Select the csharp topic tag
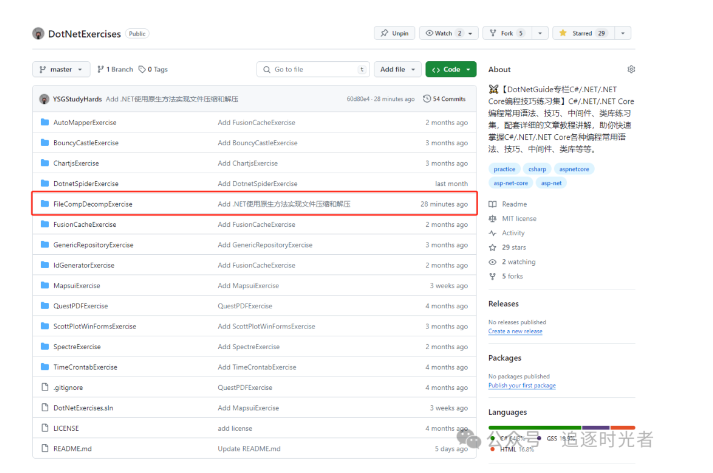713x473 pixels. [x=537, y=169]
